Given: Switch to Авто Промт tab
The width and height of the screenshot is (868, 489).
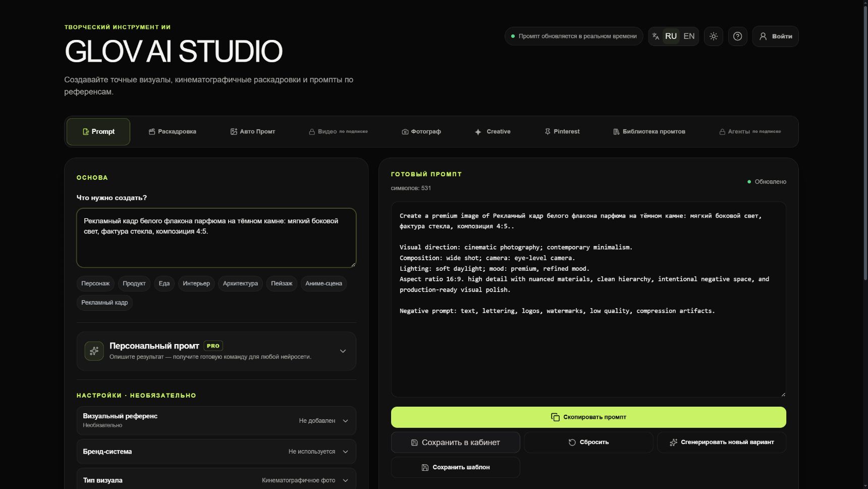Looking at the screenshot, I should coord(253,132).
